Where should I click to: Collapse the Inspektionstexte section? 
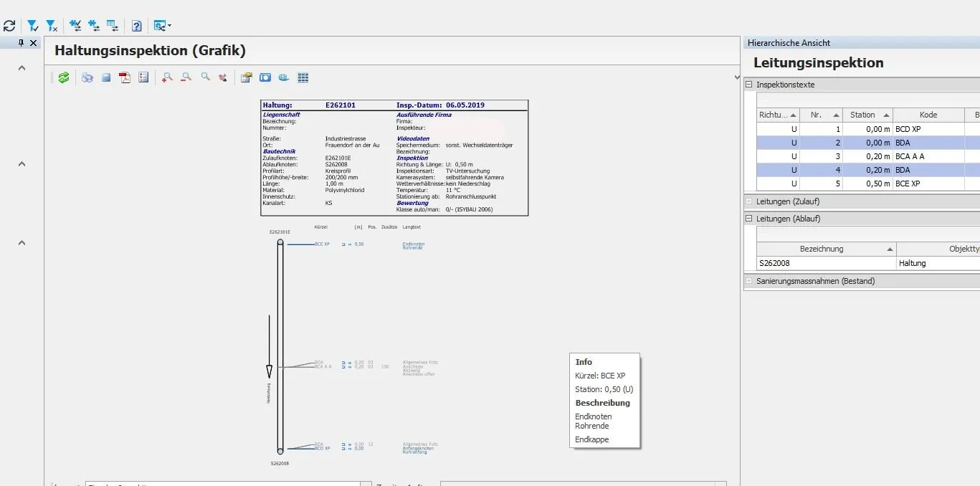[749, 85]
